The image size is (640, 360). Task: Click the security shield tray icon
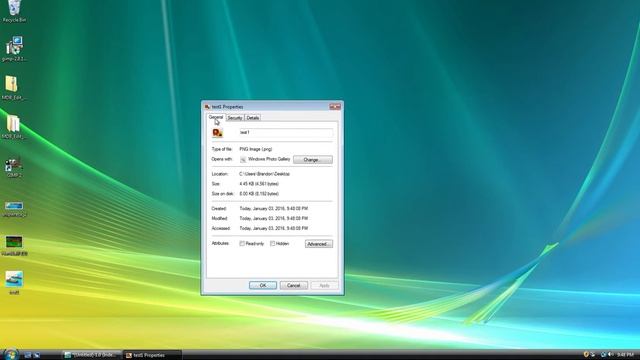point(586,355)
